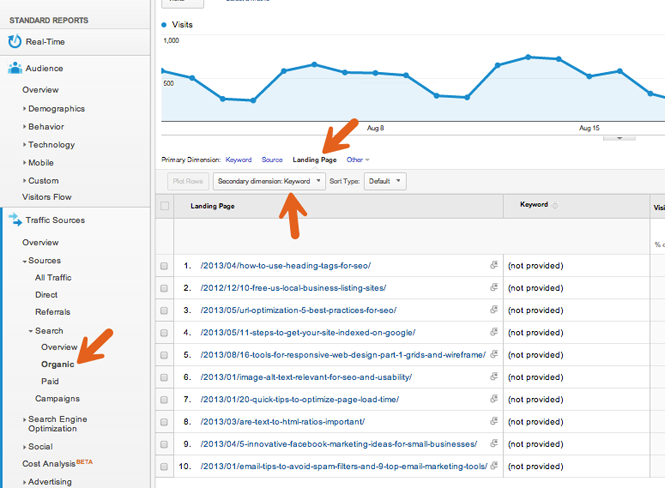Sort by the Keyword column header

coord(534,204)
